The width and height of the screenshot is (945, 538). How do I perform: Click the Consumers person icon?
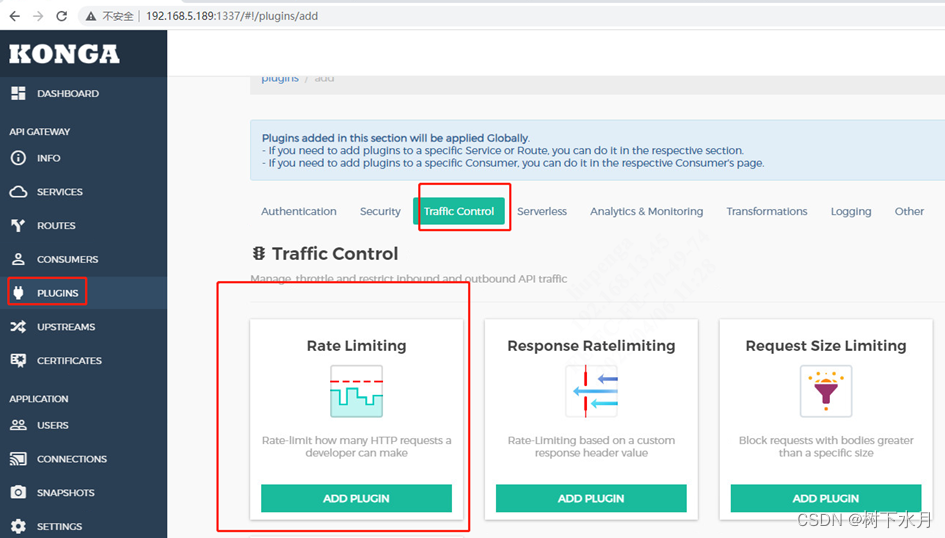pyautogui.click(x=18, y=259)
